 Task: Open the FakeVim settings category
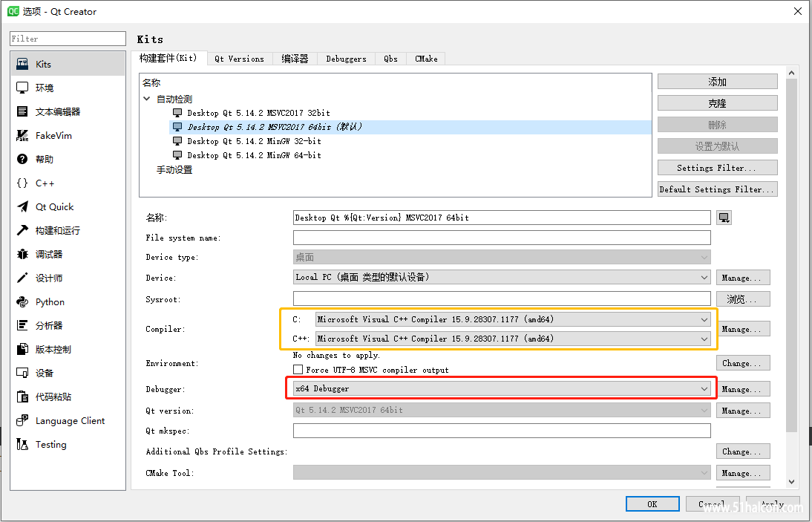coord(68,136)
